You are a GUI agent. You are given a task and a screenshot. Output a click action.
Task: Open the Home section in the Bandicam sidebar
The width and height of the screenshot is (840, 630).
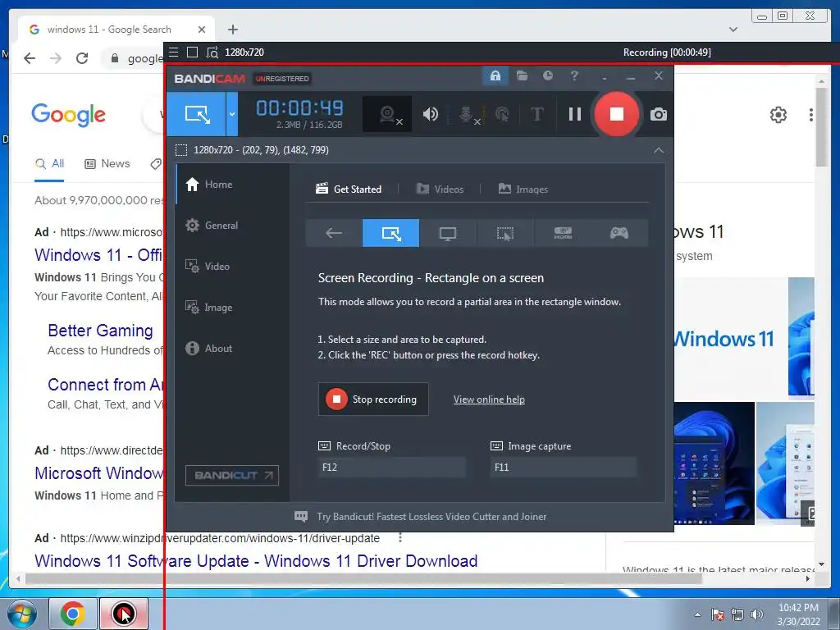coord(209,185)
